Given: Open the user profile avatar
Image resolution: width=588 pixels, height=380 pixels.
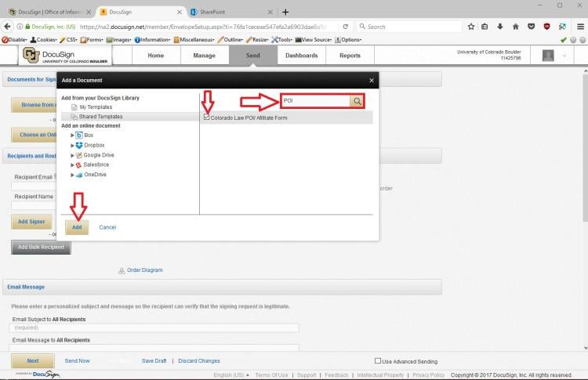Looking at the screenshot, I should [548, 56].
